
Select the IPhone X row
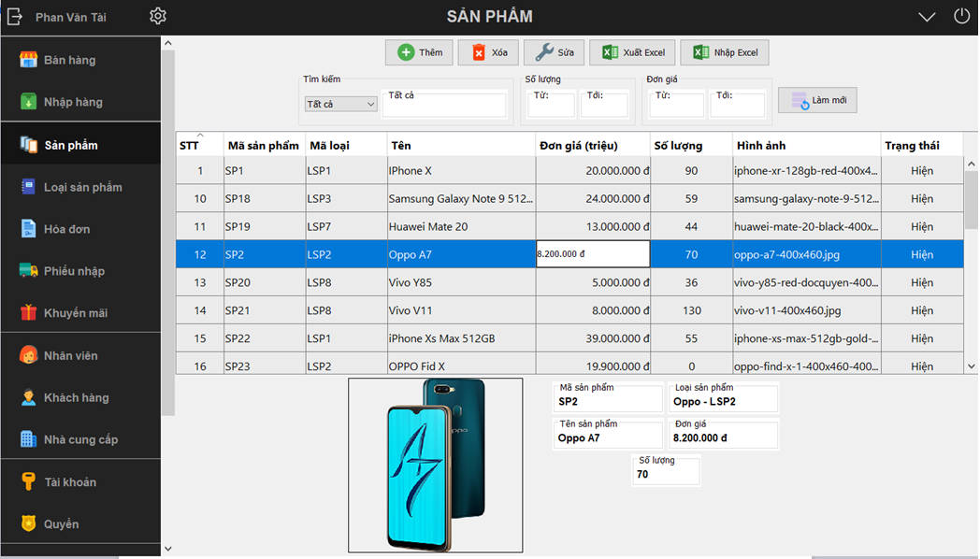[x=569, y=170]
